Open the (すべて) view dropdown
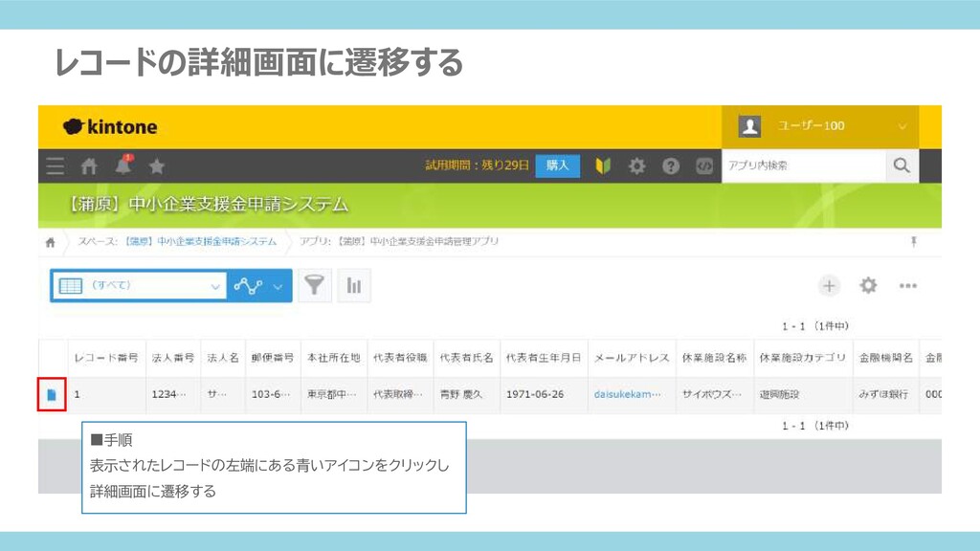Screen dimensions: 980x551 [140, 286]
